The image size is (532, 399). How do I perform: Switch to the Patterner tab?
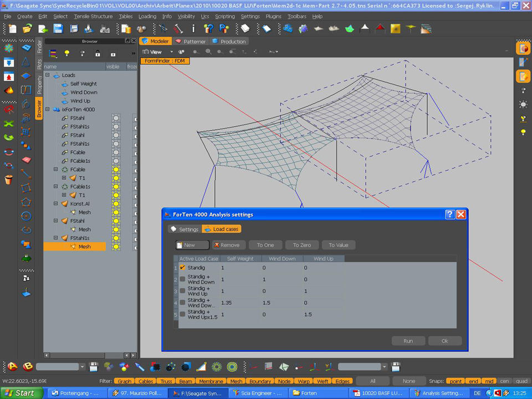[x=190, y=42]
